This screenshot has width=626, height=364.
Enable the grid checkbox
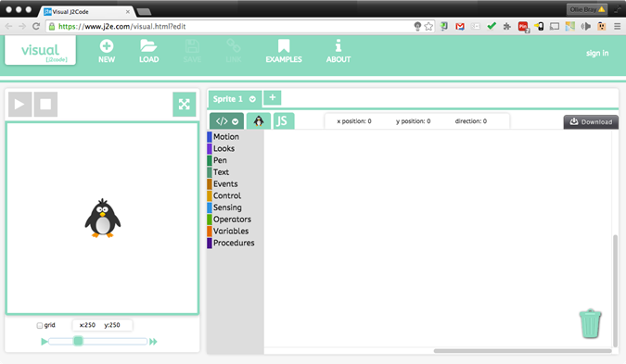pyautogui.click(x=40, y=326)
